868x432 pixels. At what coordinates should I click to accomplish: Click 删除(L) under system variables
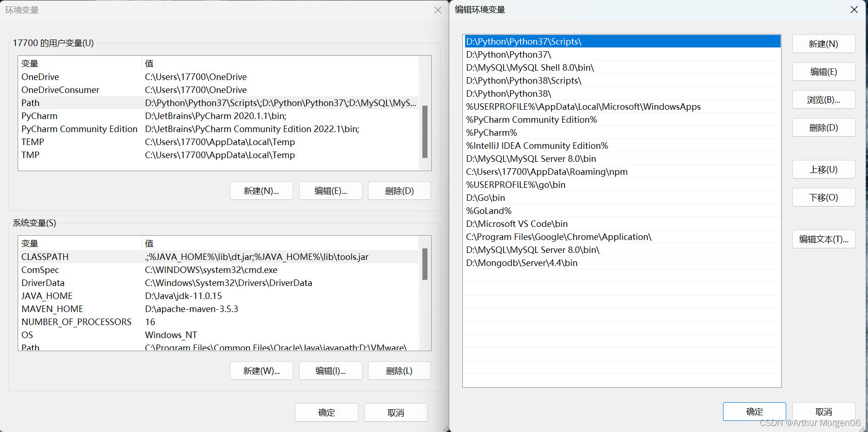(399, 371)
